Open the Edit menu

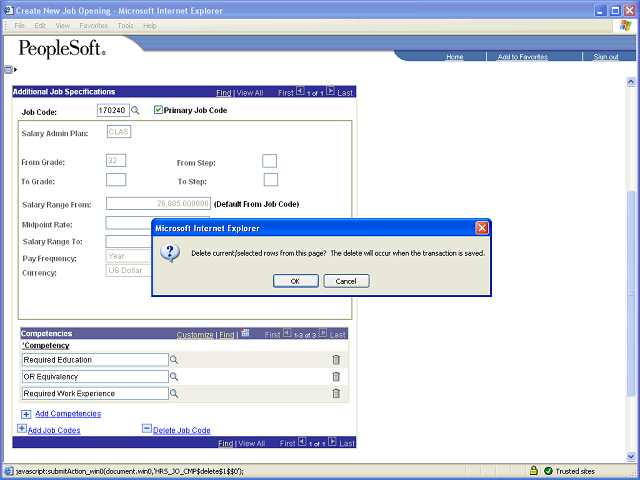click(40, 26)
